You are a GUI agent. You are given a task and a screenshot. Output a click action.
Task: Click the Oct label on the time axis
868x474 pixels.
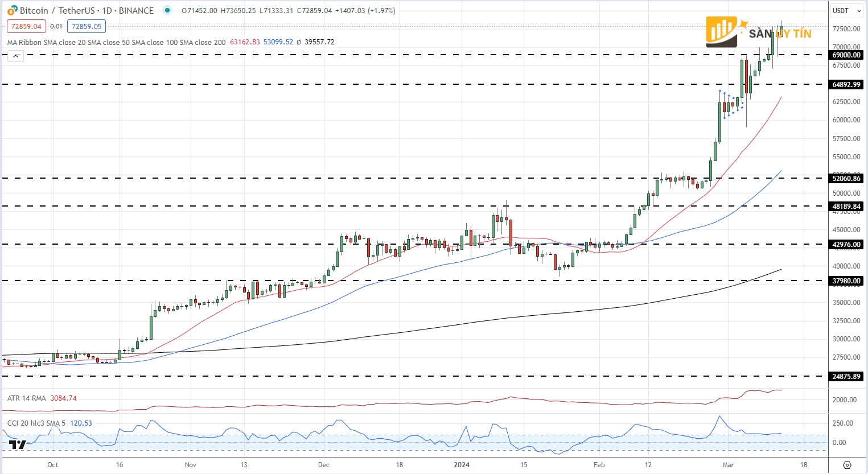53,465
